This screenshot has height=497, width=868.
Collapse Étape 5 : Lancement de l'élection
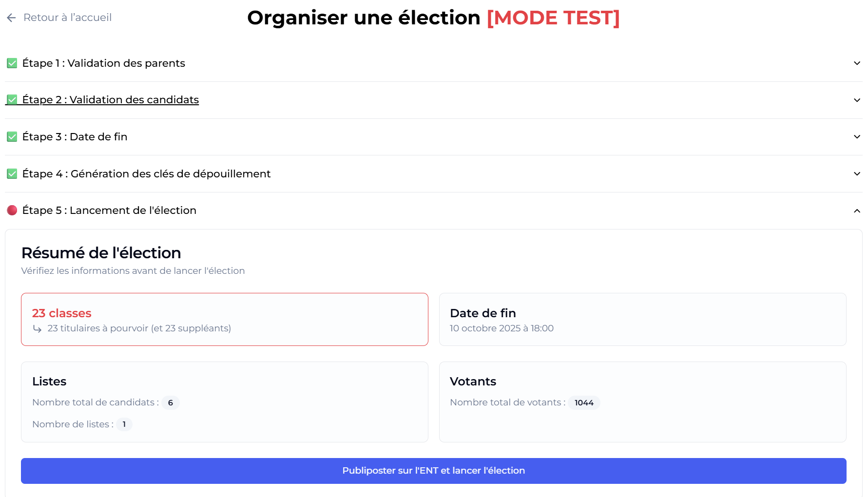click(856, 210)
